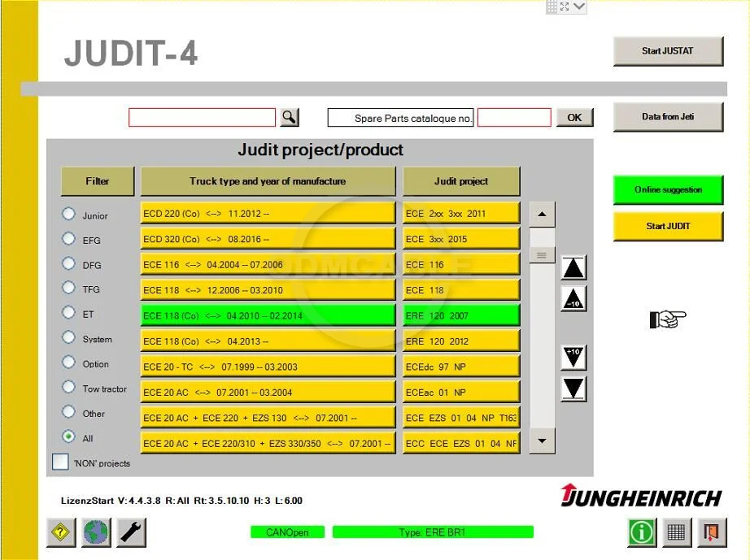Select the DFG filter radio button

coord(69,263)
